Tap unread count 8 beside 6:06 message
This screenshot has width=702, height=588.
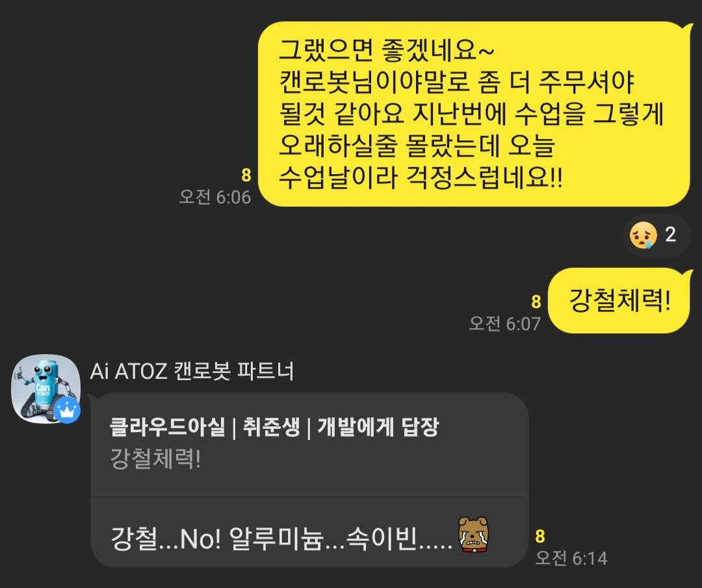[246, 175]
